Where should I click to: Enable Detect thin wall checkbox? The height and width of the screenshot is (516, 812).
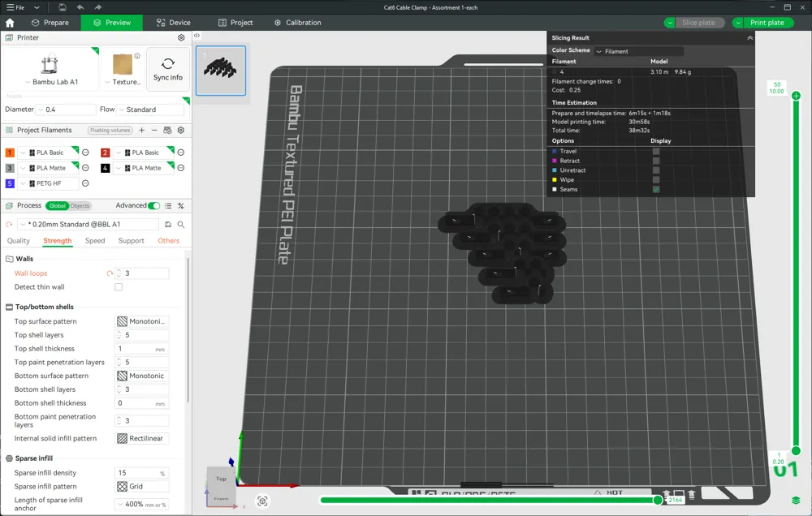[x=119, y=287]
